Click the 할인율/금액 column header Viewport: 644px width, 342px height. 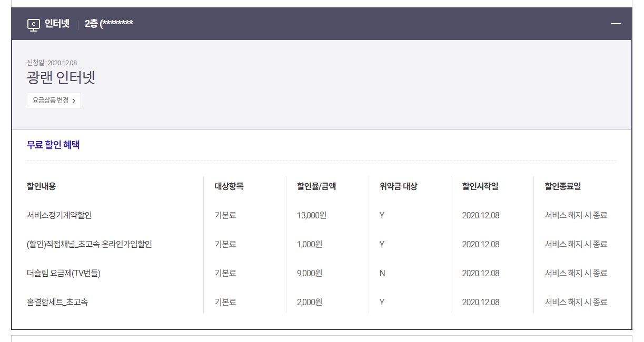coord(316,186)
